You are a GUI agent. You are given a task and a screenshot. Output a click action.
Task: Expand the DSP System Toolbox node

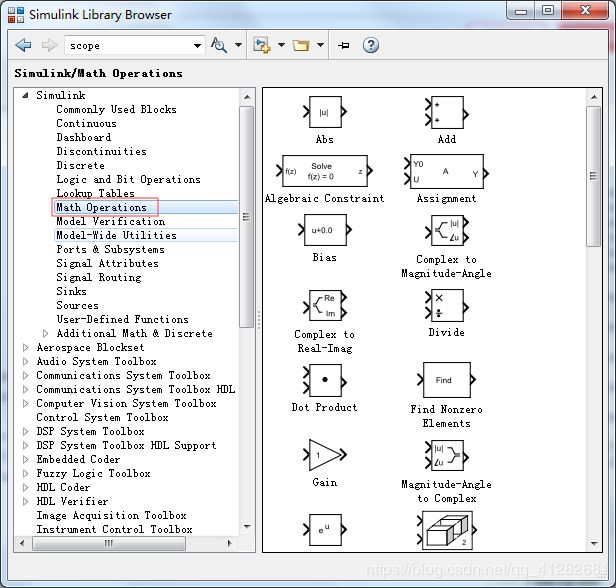(26, 431)
